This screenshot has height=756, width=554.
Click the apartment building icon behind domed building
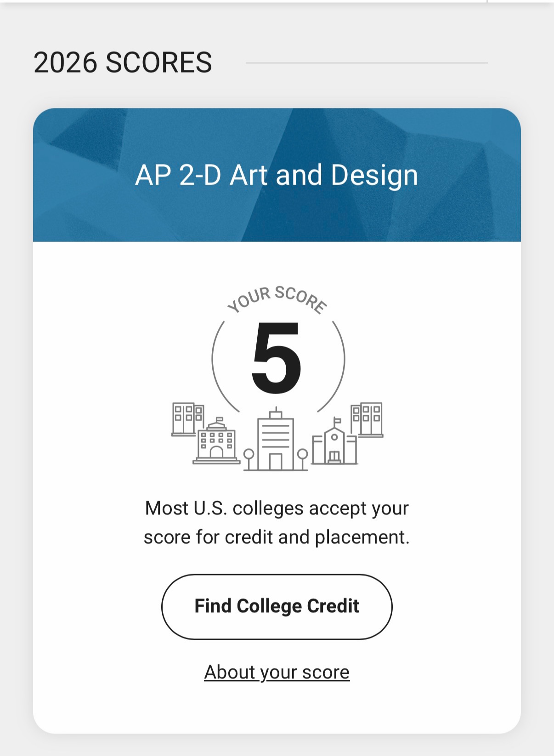point(188,419)
